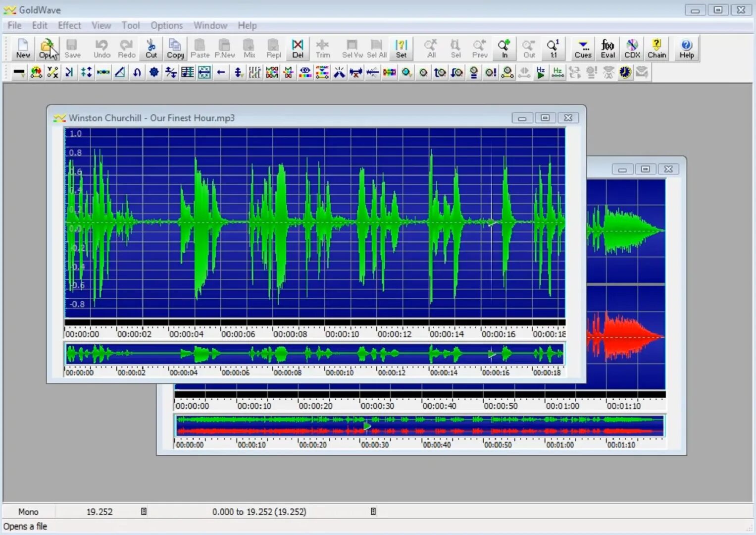Open the Window menu
Image resolution: width=756 pixels, height=535 pixels.
210,25
